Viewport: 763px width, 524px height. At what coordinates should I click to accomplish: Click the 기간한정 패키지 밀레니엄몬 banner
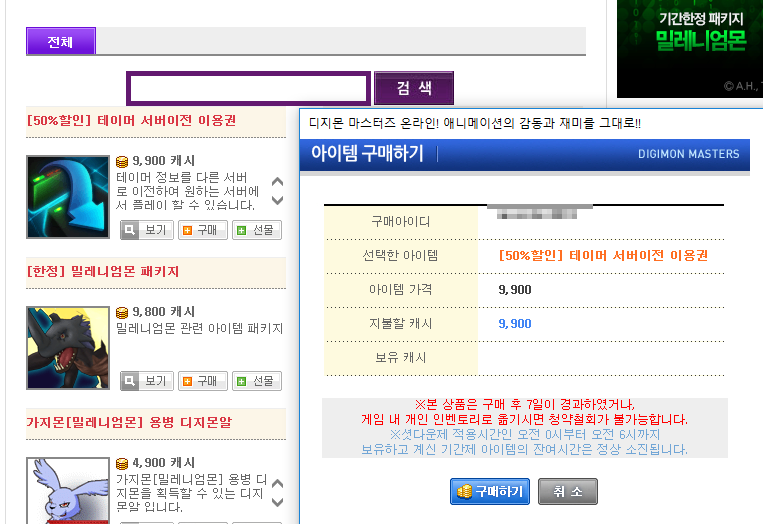point(690,49)
